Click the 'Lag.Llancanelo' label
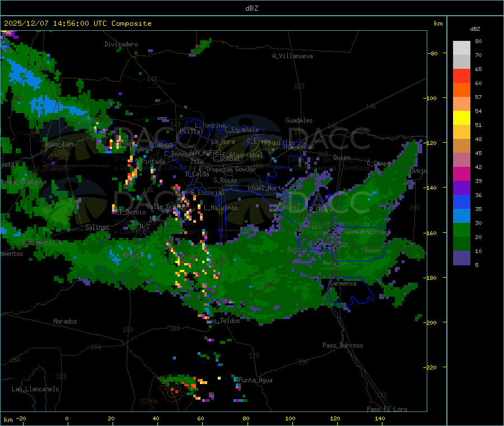The image size is (504, 426). (x=35, y=389)
